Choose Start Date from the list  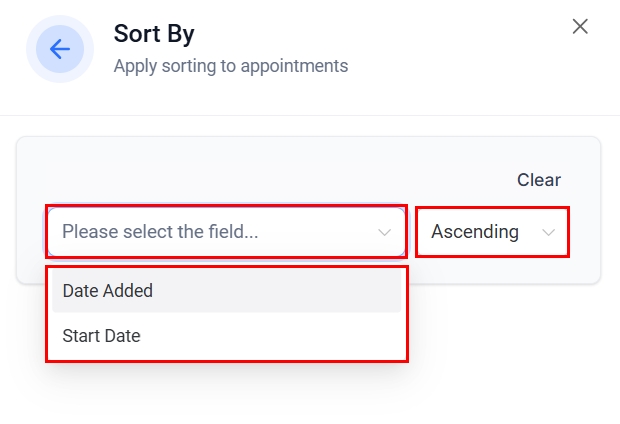click(x=102, y=336)
